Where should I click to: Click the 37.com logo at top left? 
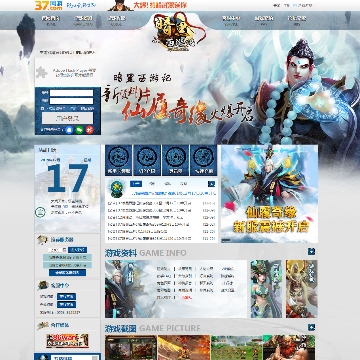pyautogui.click(x=49, y=5)
